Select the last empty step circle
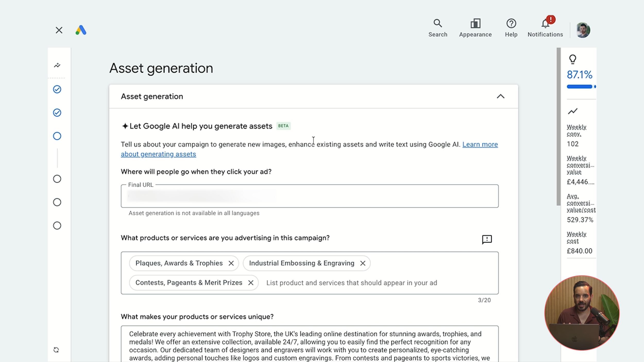Image resolution: width=644 pixels, height=362 pixels. [x=57, y=226]
